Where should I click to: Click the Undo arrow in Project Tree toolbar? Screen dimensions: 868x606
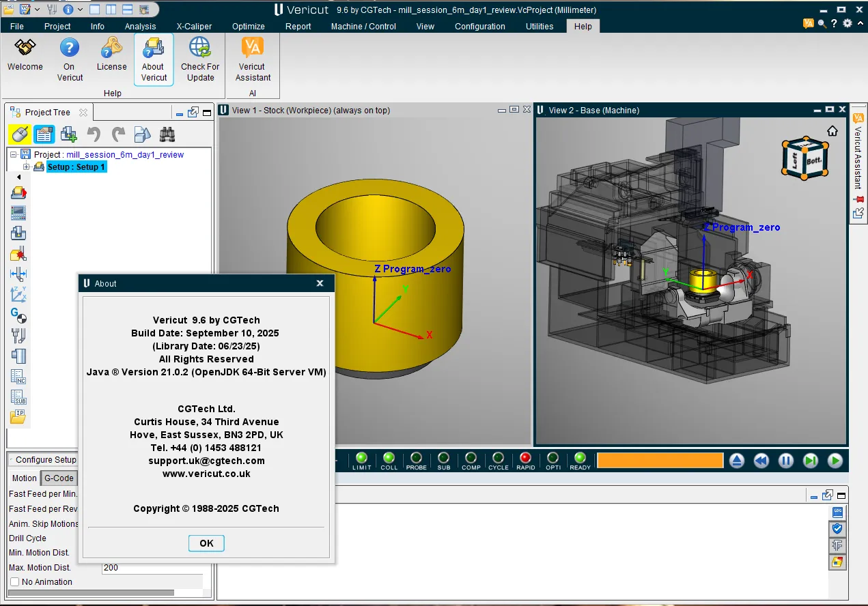(x=94, y=134)
